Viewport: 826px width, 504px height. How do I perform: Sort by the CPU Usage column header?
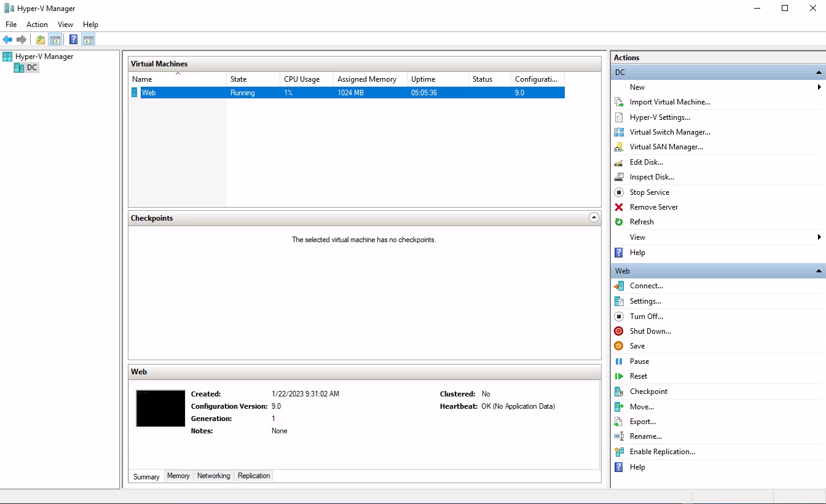click(307, 79)
